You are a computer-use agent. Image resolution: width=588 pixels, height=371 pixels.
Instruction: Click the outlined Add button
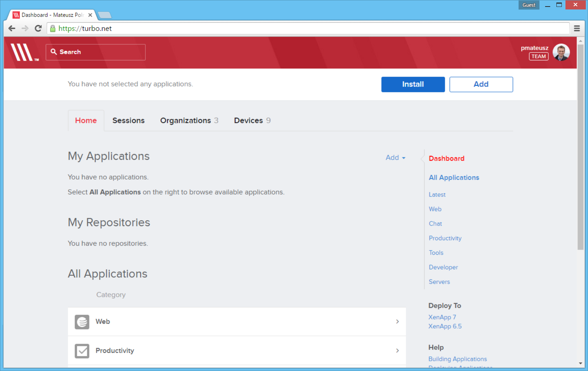click(481, 84)
